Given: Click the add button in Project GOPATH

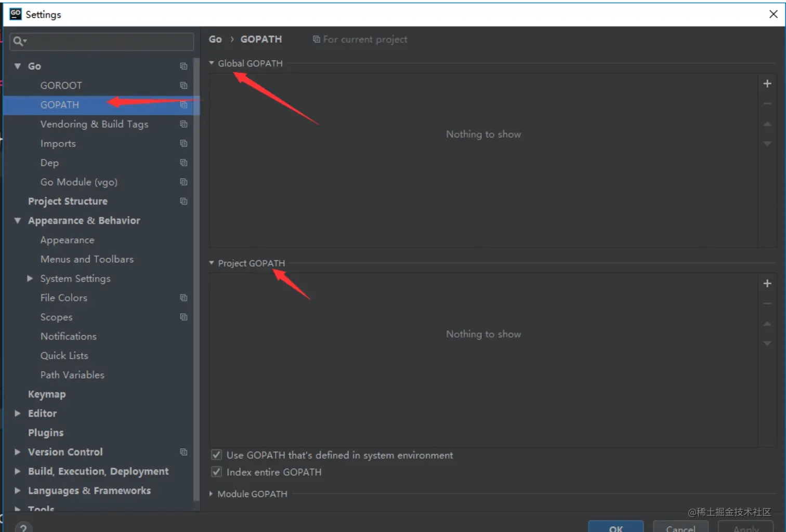Looking at the screenshot, I should (767, 284).
